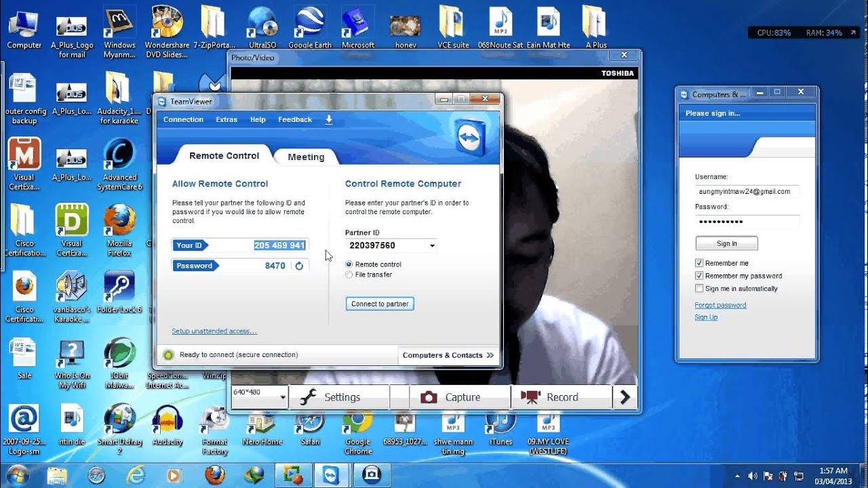Open vanBasco's Karaoke shortcut
Viewport: 868px width, 488px height.
tap(72, 297)
